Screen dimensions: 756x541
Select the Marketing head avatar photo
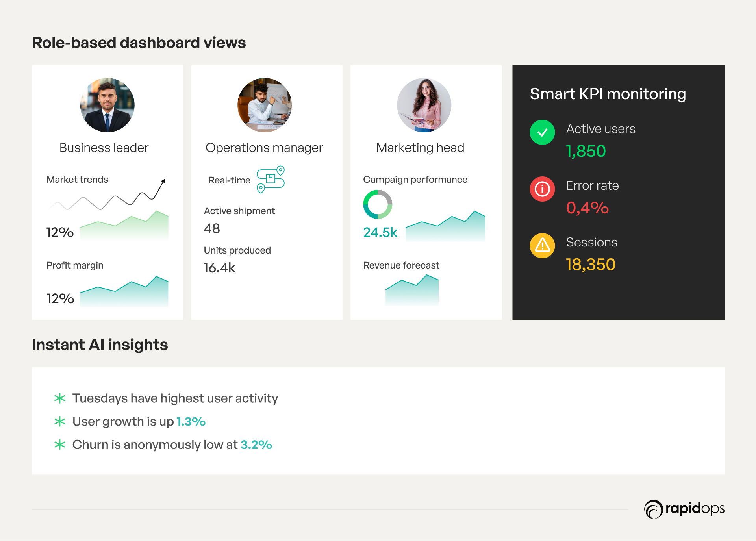click(424, 105)
